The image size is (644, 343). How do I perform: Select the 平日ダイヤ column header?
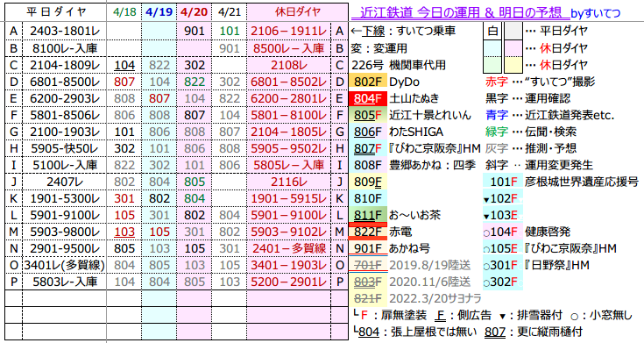57,12
